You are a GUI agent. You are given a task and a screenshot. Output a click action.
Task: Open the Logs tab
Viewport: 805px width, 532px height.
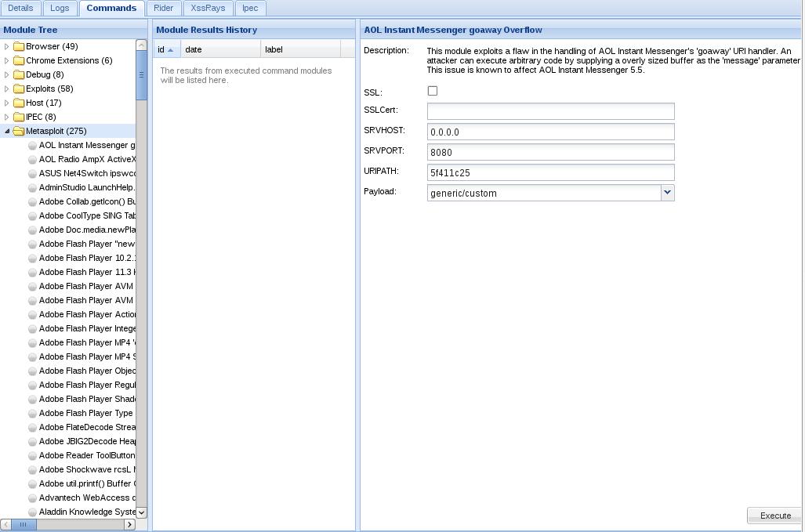60,8
